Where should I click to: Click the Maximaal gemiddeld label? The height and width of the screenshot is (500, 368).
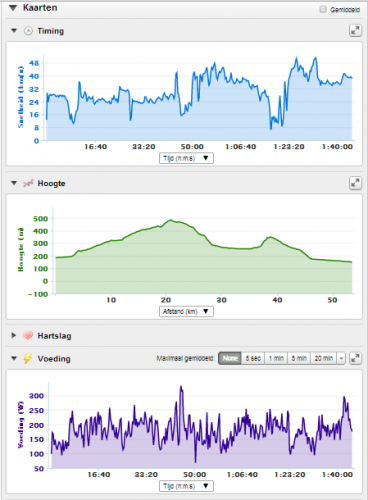click(x=185, y=359)
